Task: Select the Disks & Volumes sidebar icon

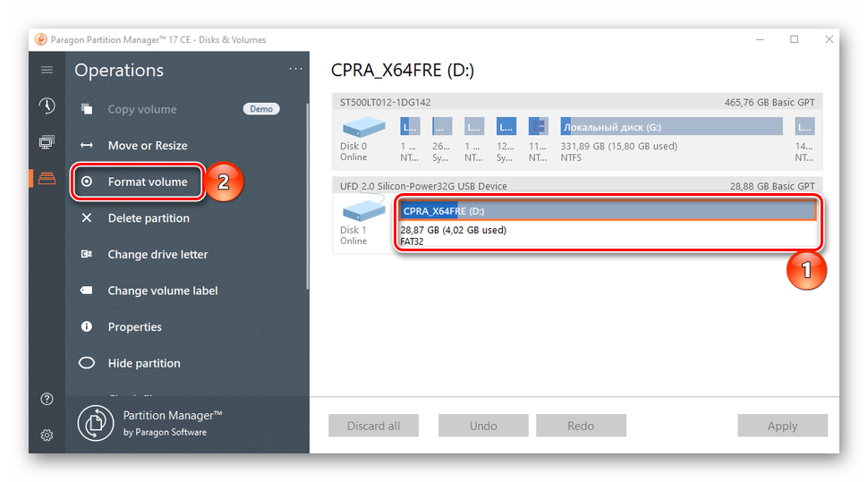Action: (x=47, y=178)
